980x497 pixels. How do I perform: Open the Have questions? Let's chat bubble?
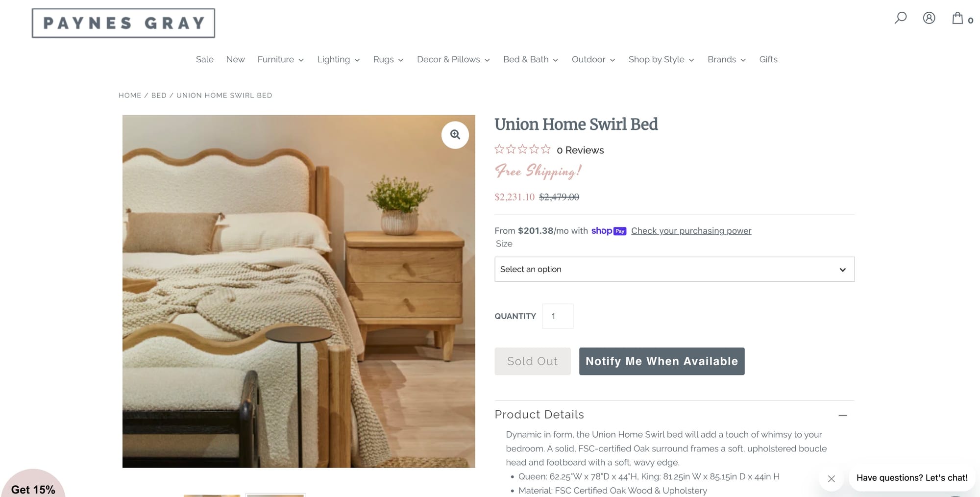click(x=912, y=478)
